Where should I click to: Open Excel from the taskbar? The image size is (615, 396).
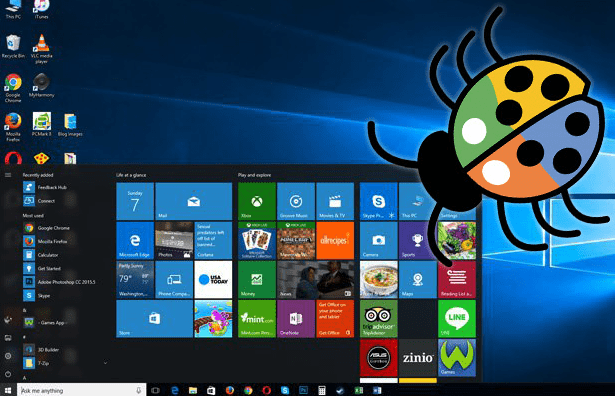[x=358, y=391]
